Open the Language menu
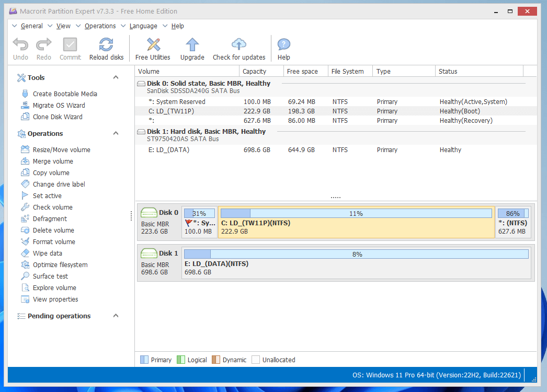547x392 pixels. pos(143,26)
